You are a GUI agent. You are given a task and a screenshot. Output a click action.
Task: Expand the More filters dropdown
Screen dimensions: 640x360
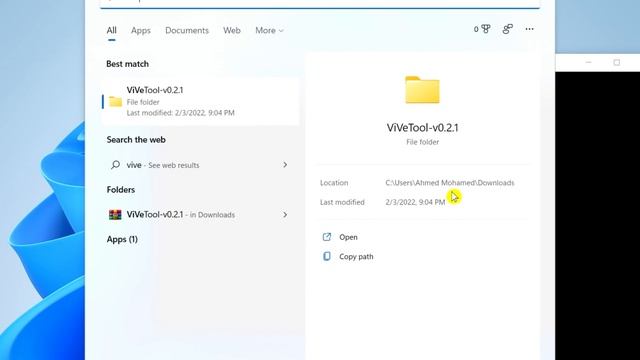tap(269, 31)
